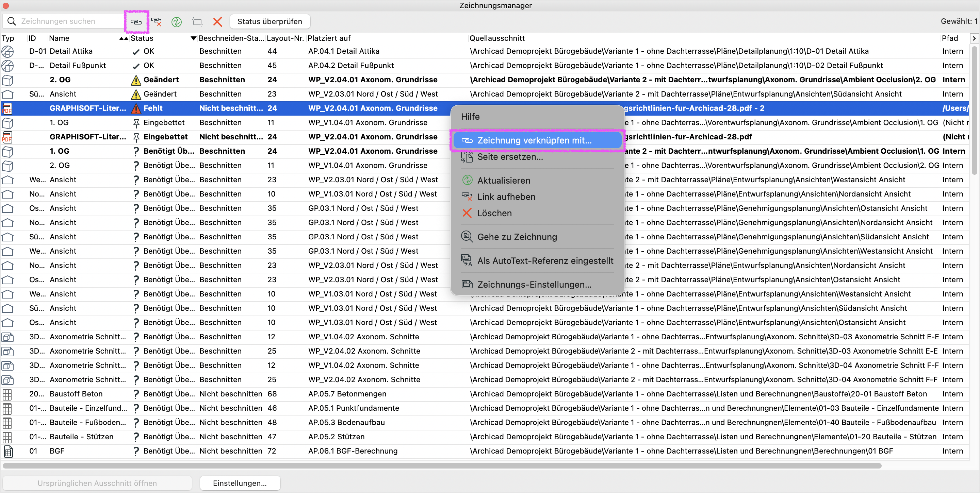The height and width of the screenshot is (493, 980).
Task: Select Aktualisieren in the context menu
Action: [537, 180]
